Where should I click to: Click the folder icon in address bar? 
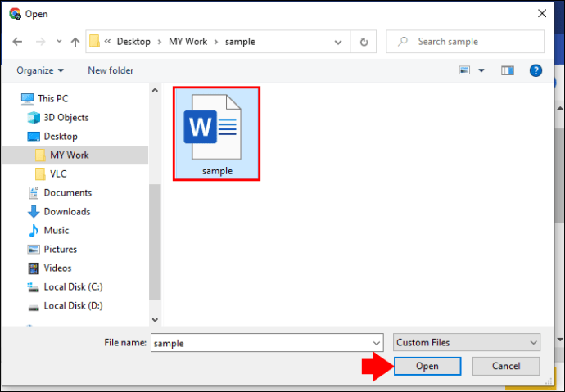click(94, 41)
